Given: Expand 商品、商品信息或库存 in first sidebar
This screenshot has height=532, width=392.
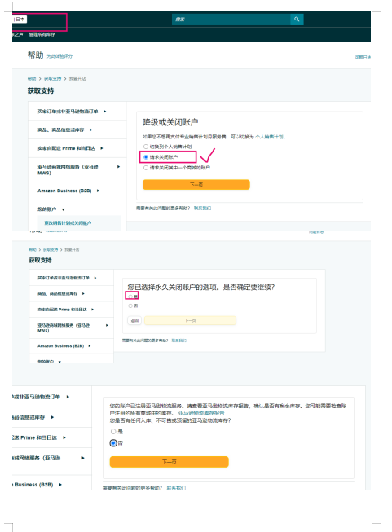Looking at the screenshot, I should [x=77, y=130].
